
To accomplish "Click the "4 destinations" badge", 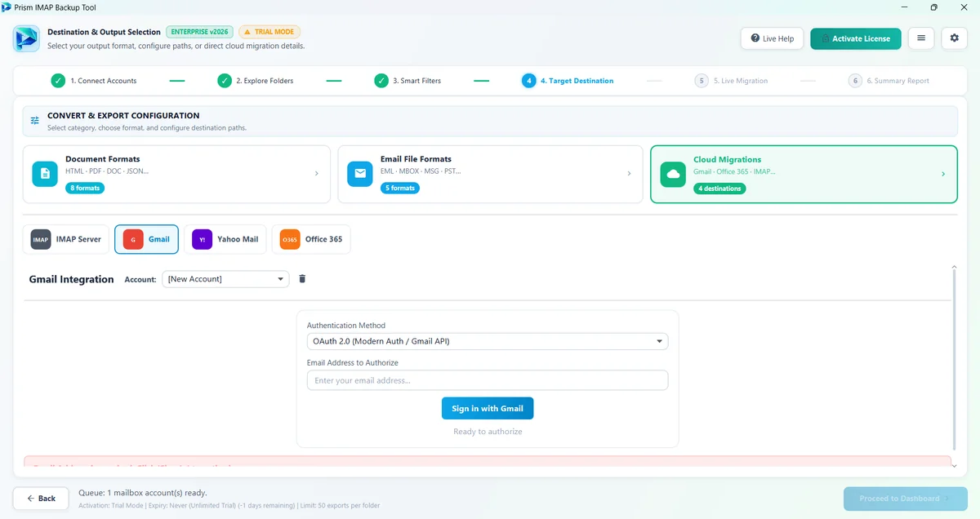I will click(x=719, y=189).
